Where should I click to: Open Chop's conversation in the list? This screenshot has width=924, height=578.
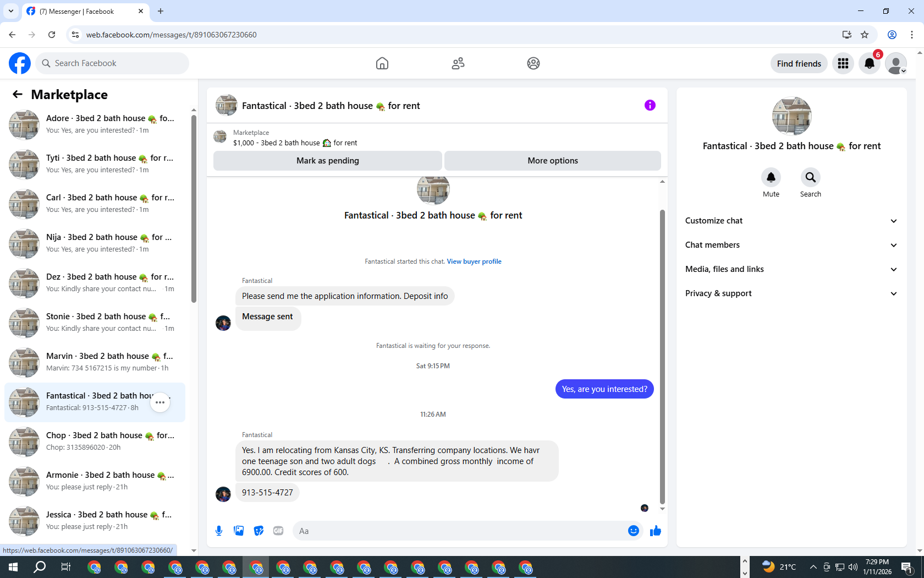(x=95, y=441)
